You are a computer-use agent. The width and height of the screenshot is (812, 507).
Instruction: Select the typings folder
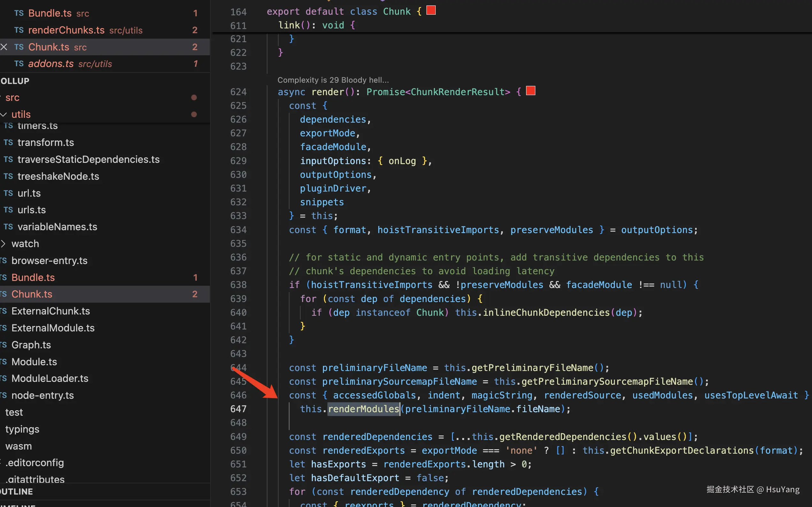click(x=22, y=429)
